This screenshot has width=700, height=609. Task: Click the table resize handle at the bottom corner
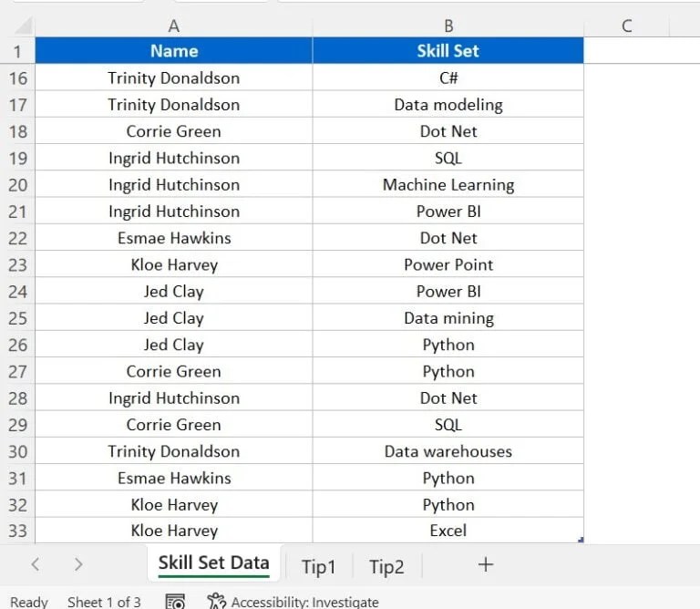[x=581, y=540]
